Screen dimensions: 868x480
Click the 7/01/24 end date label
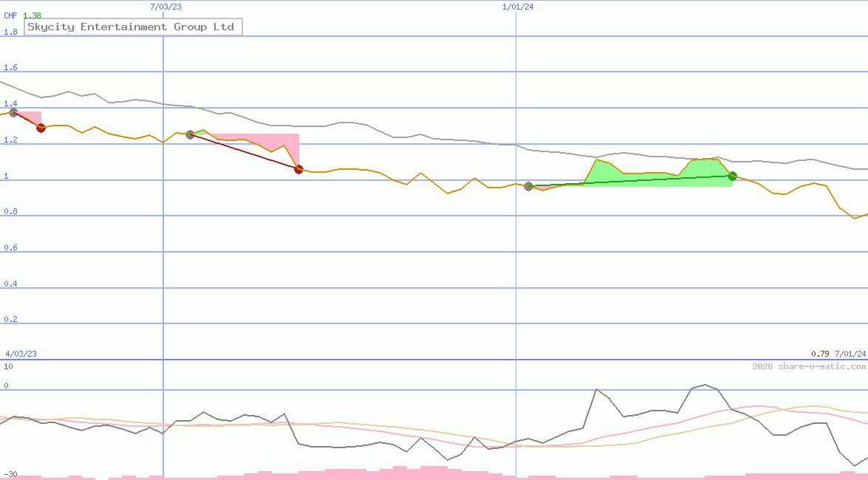[850, 354]
